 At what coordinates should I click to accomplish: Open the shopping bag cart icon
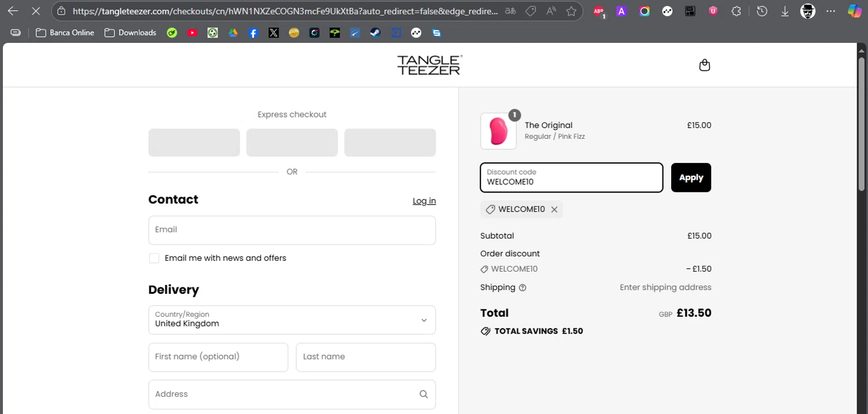click(704, 65)
